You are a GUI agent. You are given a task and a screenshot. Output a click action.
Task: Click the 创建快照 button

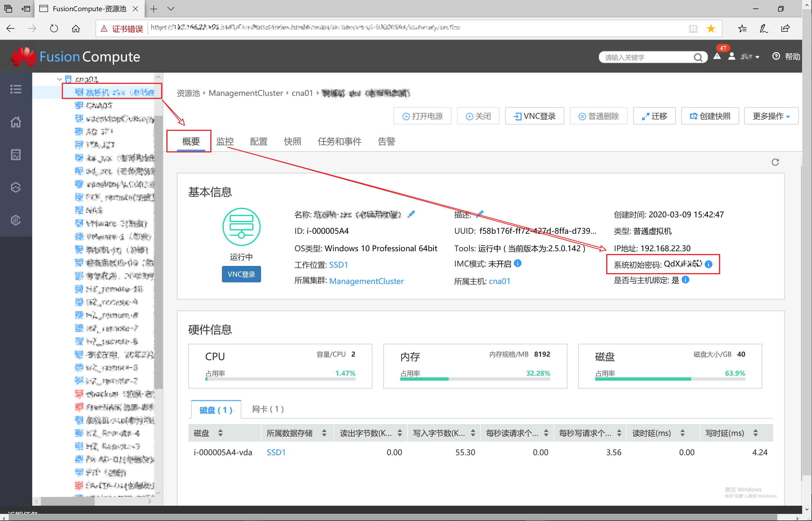pos(710,116)
